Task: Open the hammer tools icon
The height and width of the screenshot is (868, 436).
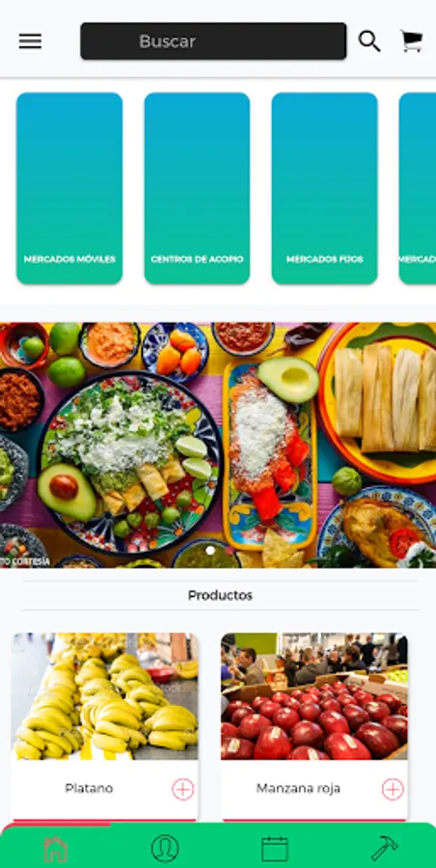Action: (x=384, y=849)
